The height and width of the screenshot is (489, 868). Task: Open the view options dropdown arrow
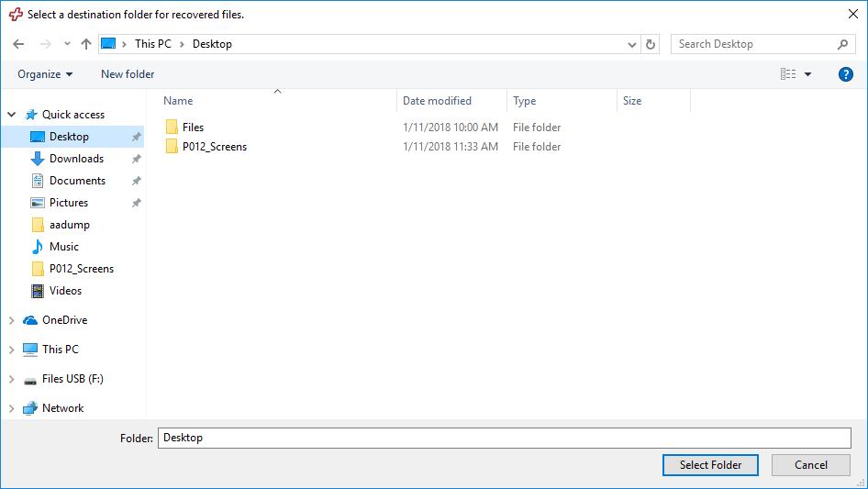[807, 74]
